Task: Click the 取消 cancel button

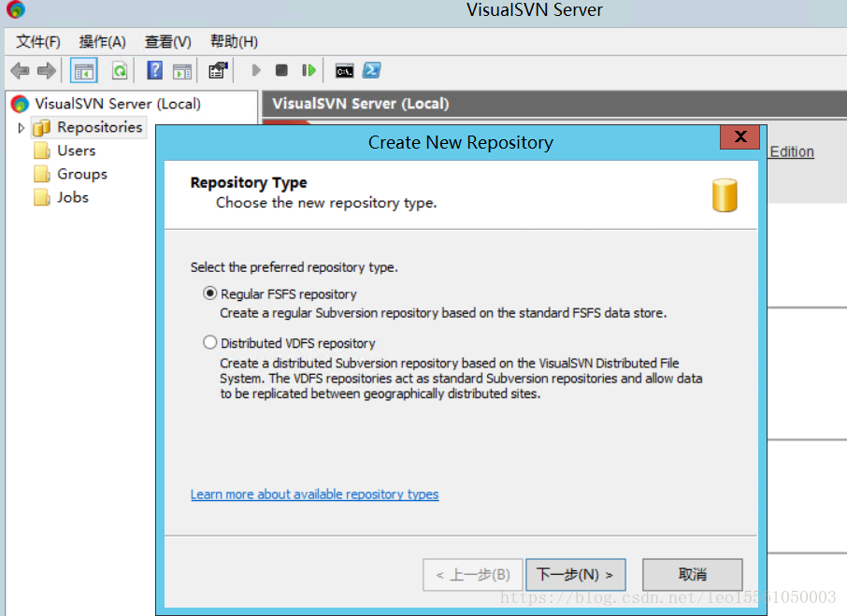Action: pyautogui.click(x=693, y=575)
